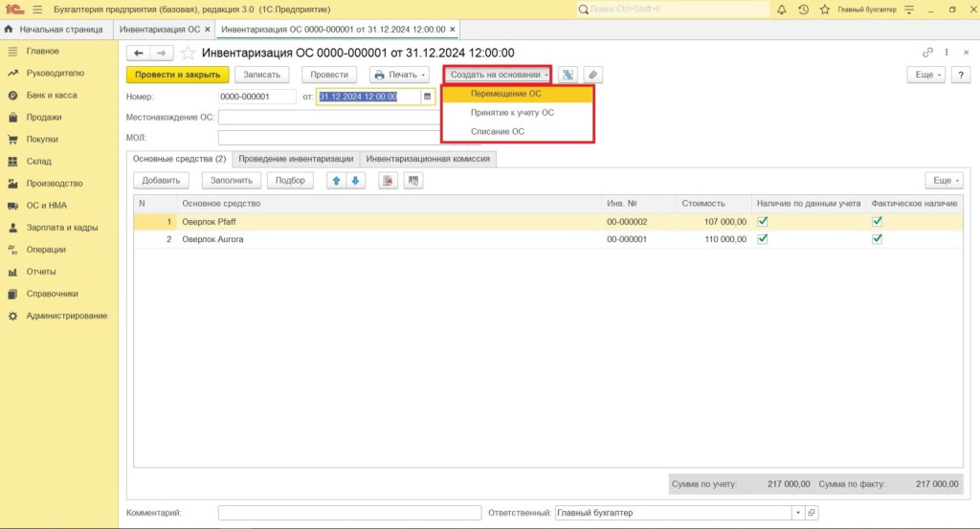Toggle Фактическое наличие for Оверлок Pfaff
The height and width of the screenshot is (529, 980).
click(x=878, y=222)
